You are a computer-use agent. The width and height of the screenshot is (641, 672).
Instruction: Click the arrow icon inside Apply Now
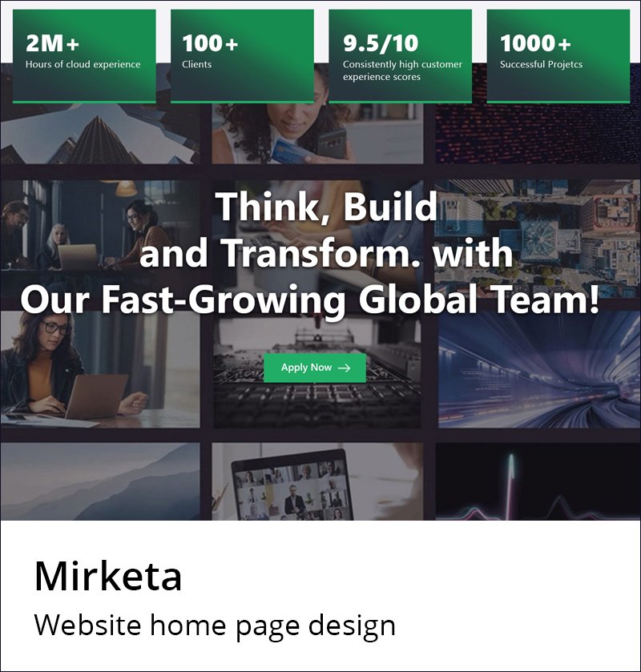(x=345, y=368)
